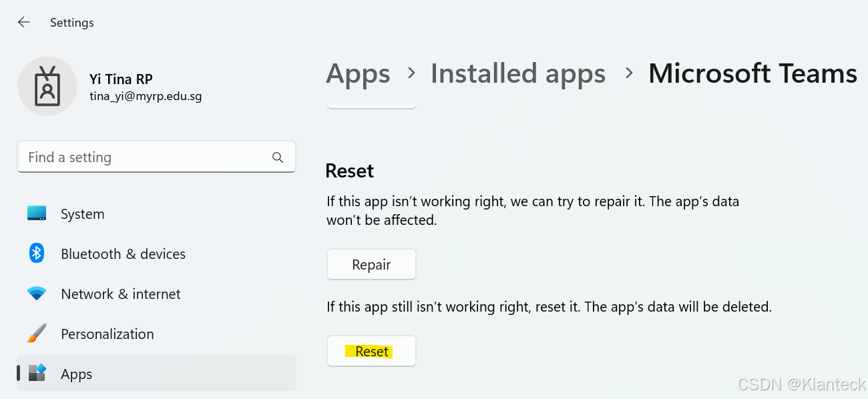Click the partially visible button above Reset heading

click(371, 105)
